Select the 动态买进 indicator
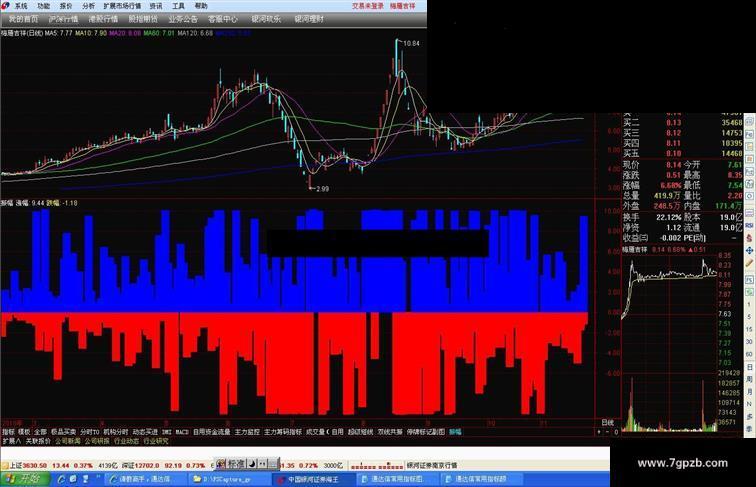The width and height of the screenshot is (756, 487). coord(145,432)
